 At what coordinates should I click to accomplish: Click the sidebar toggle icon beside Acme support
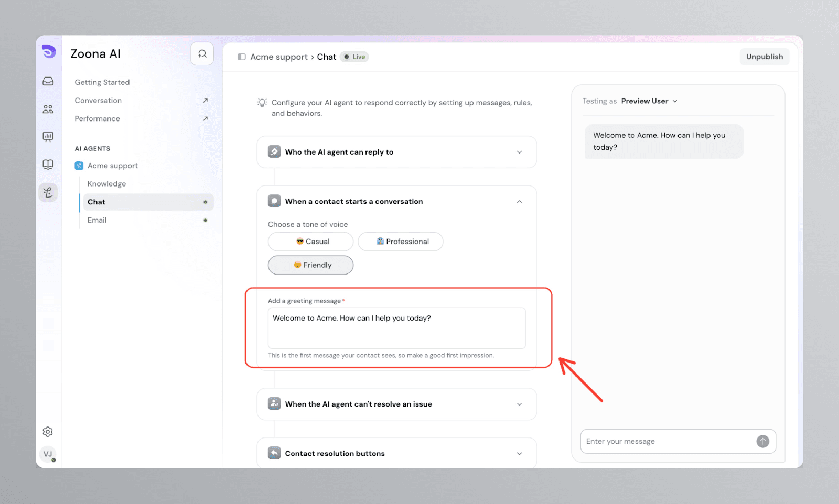coord(242,57)
